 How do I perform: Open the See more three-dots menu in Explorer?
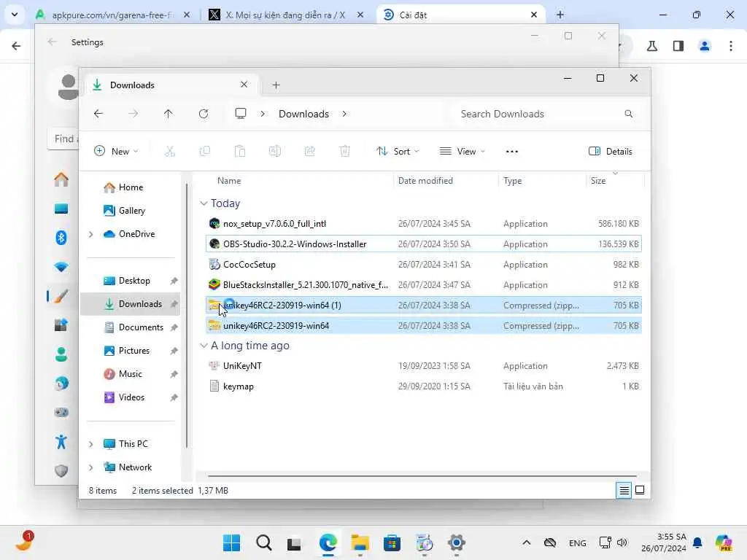pyautogui.click(x=511, y=152)
